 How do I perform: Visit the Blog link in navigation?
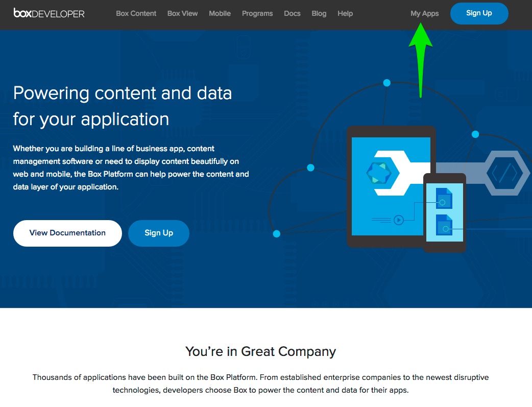tap(319, 14)
